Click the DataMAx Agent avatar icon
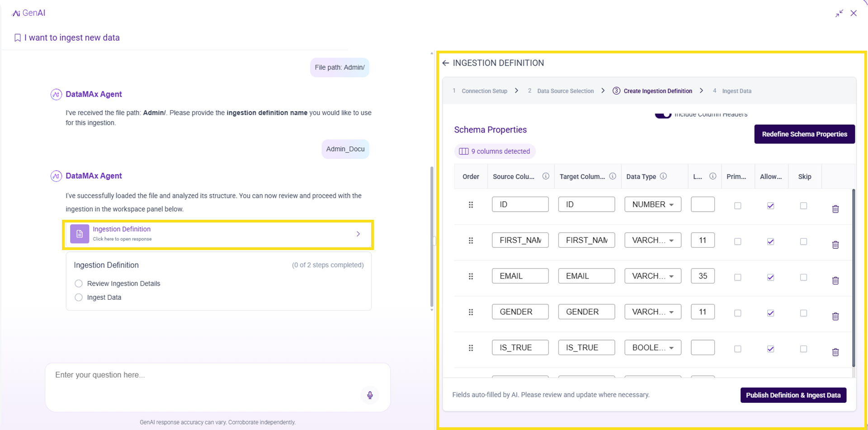Screen dimensions: 868x430 [56, 94]
